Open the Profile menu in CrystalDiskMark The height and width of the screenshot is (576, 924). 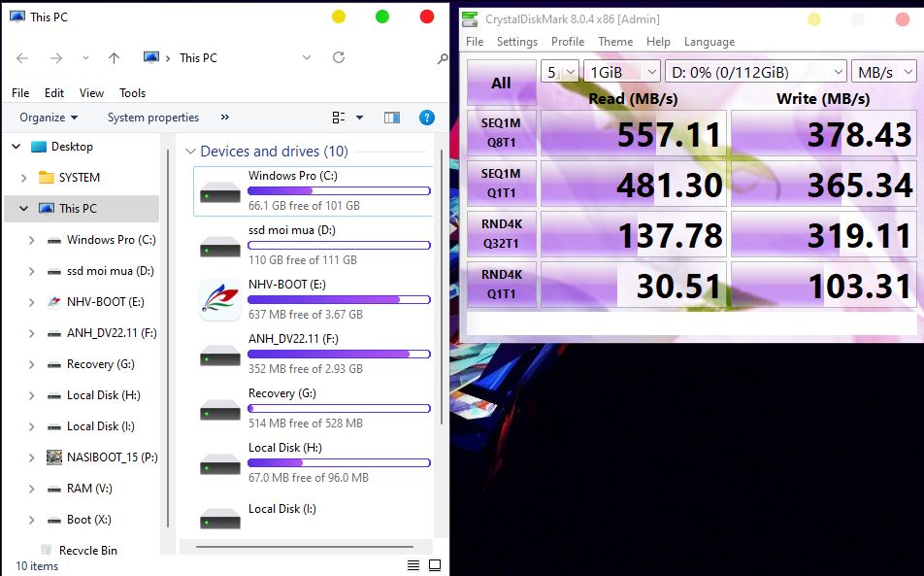pyautogui.click(x=568, y=42)
